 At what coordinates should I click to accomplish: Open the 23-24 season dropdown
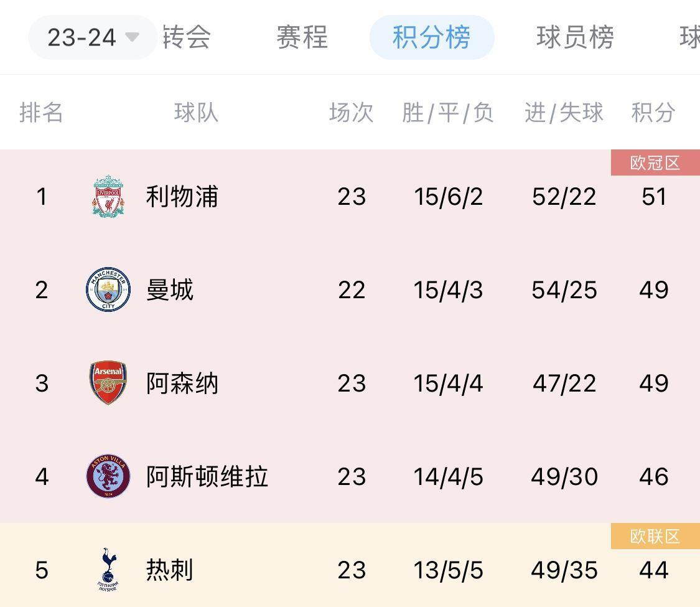tap(93, 37)
